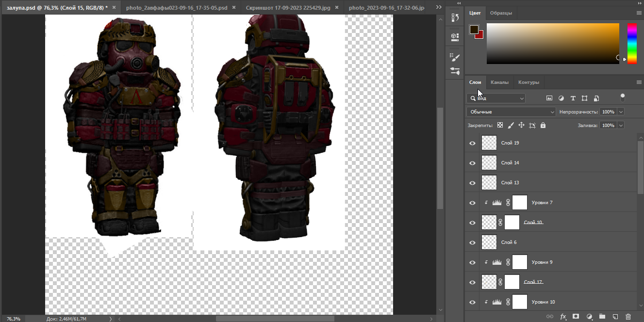The height and width of the screenshot is (322, 644).
Task: Lock all layer attributes with padlock icon
Action: [543, 125]
